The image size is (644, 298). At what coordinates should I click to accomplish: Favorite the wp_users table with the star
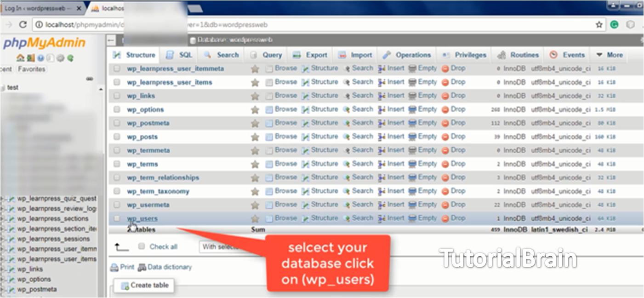pos(255,218)
